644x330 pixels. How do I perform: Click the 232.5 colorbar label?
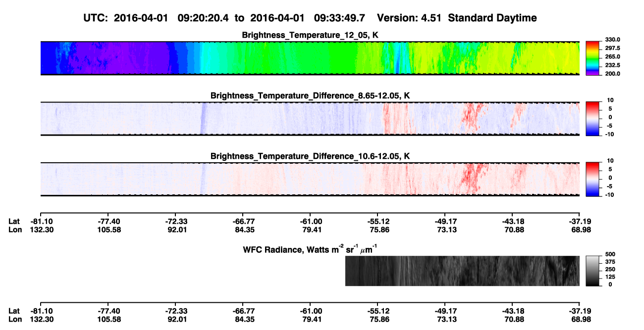pos(612,65)
